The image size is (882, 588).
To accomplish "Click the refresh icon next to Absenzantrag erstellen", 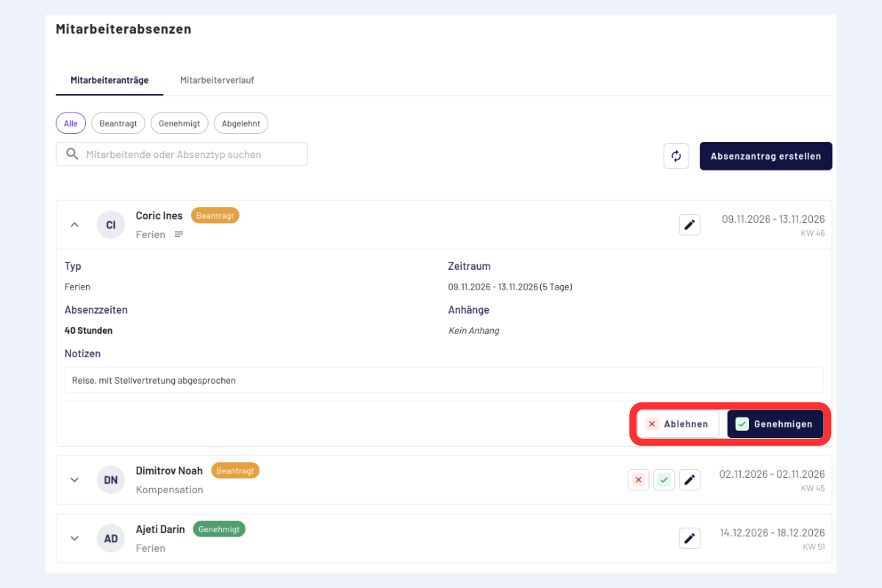I will pos(676,156).
